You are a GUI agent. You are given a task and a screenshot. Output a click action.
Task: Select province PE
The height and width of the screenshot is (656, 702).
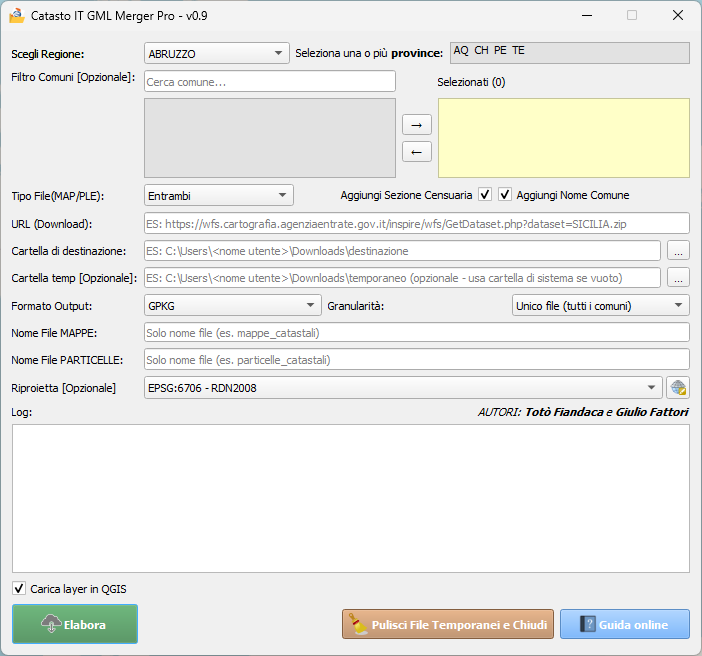click(x=500, y=50)
